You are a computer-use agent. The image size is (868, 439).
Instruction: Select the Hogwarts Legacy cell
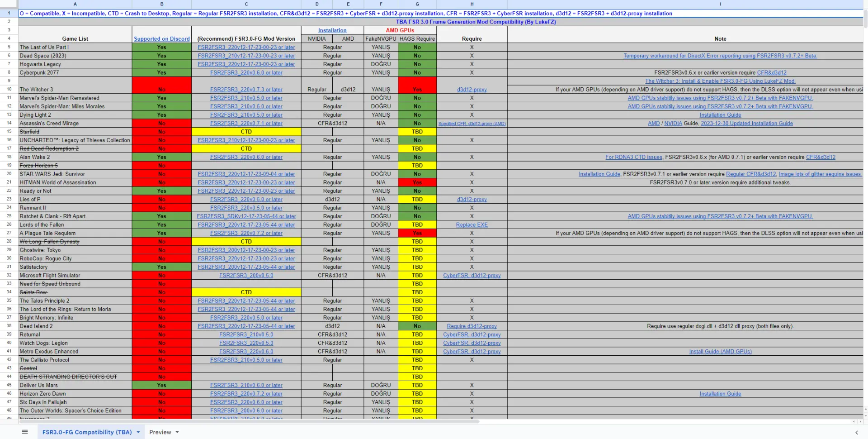(x=75, y=64)
